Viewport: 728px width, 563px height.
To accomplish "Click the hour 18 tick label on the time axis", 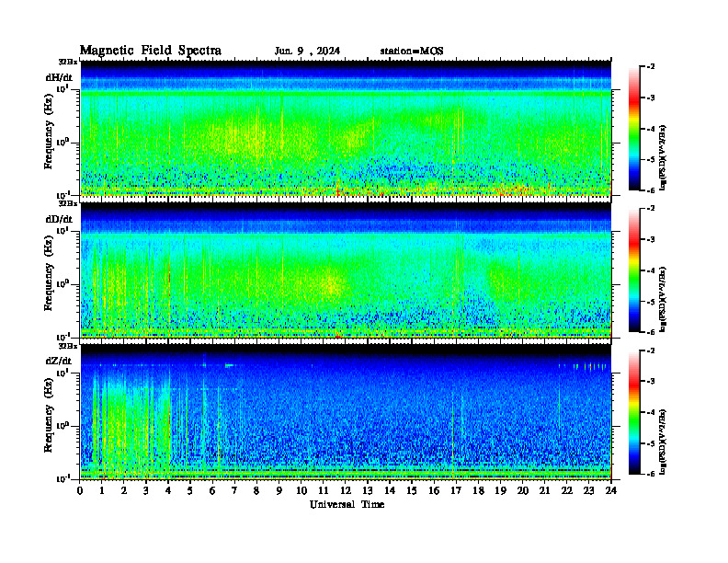I will click(478, 490).
